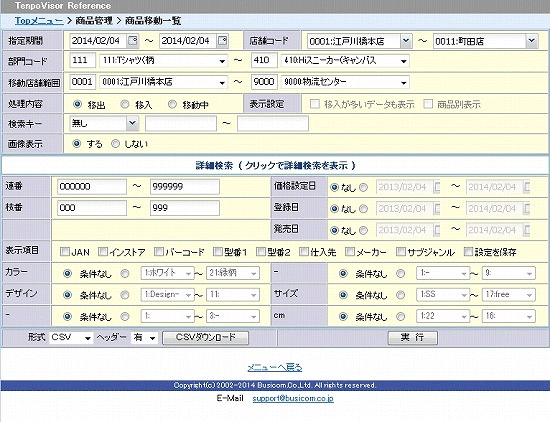
Task: Select range radio for cm
Action: [401, 316]
